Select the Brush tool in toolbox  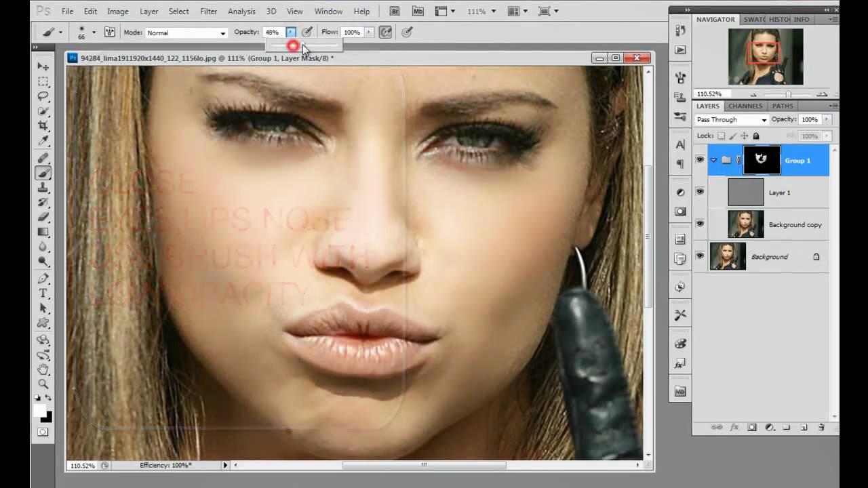43,173
